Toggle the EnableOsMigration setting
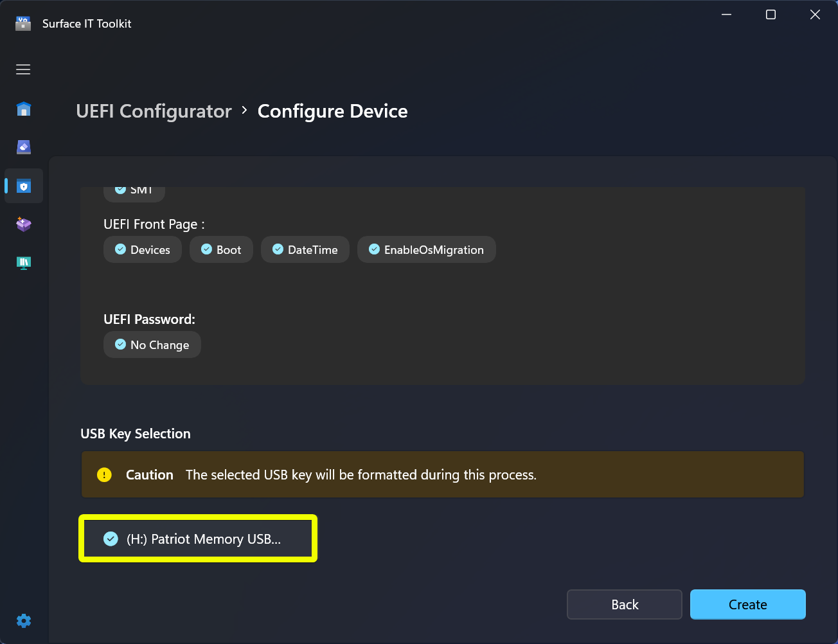Viewport: 838px width, 644px height. 426,249
